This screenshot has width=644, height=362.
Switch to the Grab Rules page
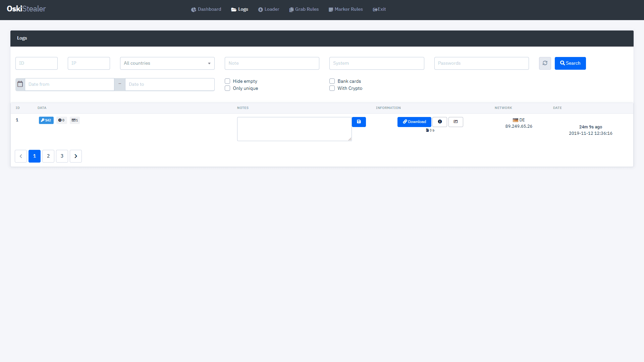(304, 9)
